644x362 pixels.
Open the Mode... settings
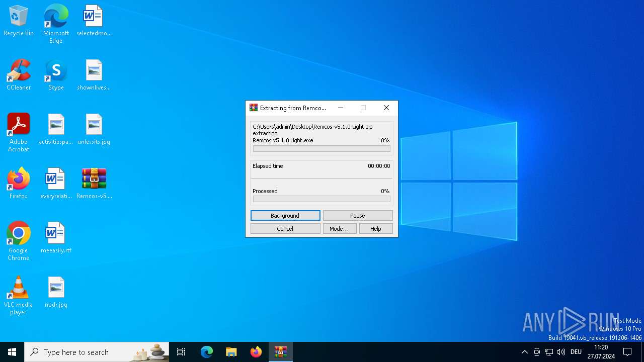340,229
